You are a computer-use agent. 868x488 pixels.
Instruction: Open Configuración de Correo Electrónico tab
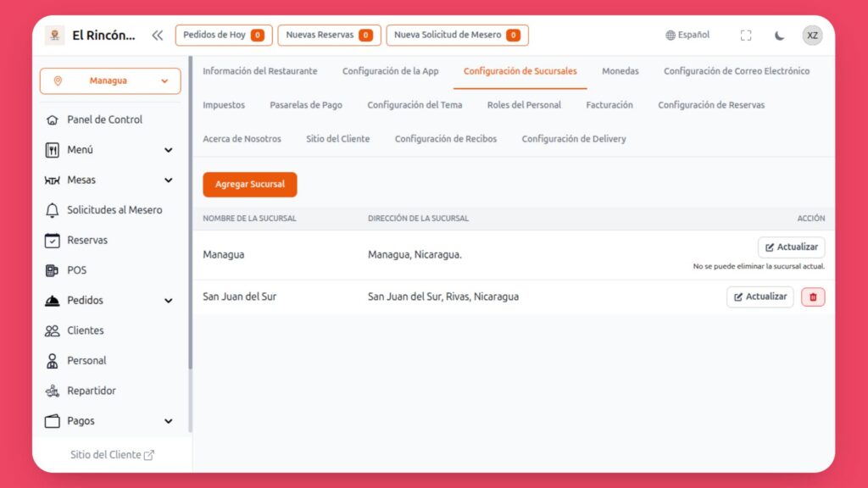pos(737,71)
